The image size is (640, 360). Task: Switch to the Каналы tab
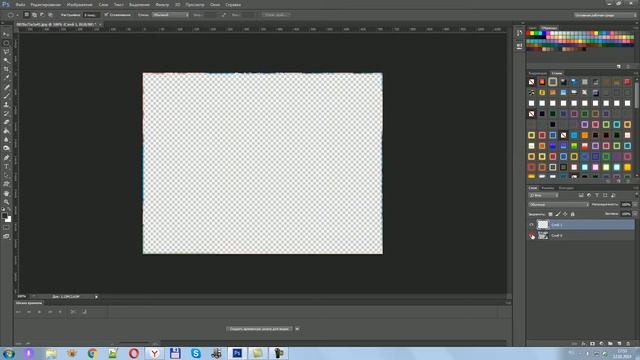[x=548, y=188]
